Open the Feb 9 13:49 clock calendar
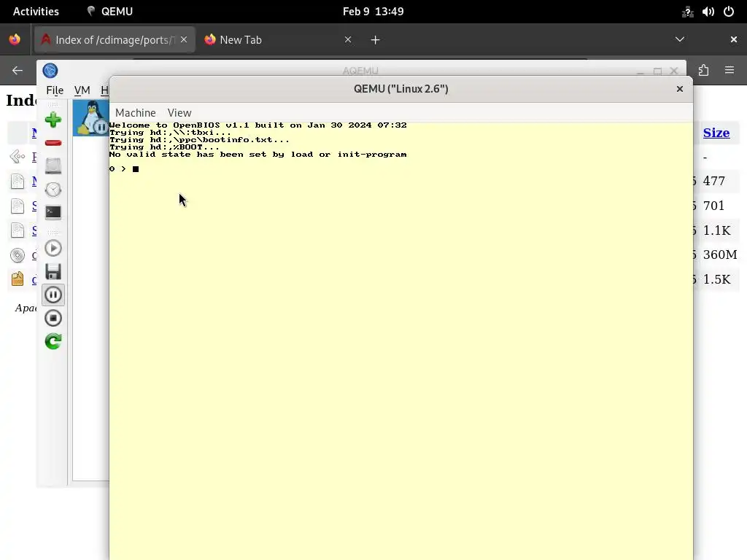The image size is (747, 560). pos(373,12)
